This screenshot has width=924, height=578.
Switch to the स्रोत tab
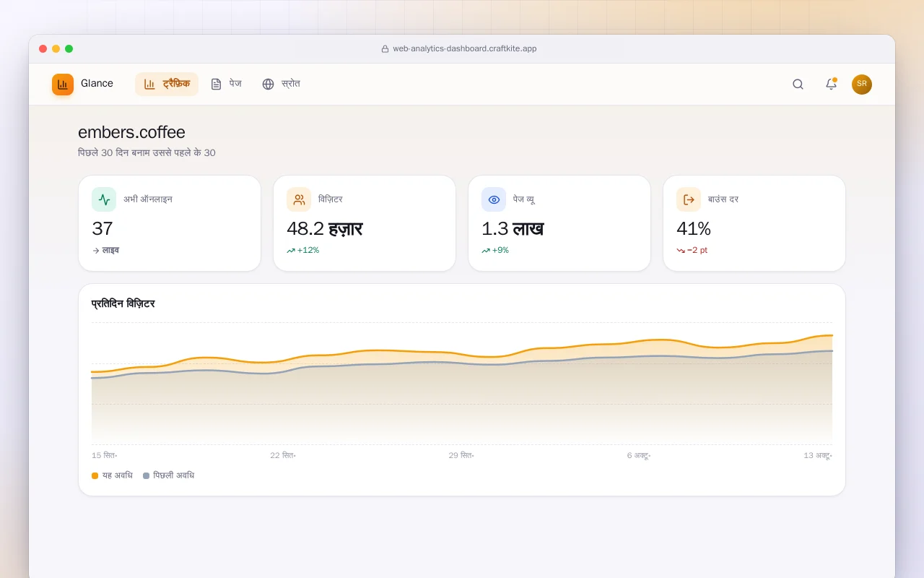281,84
